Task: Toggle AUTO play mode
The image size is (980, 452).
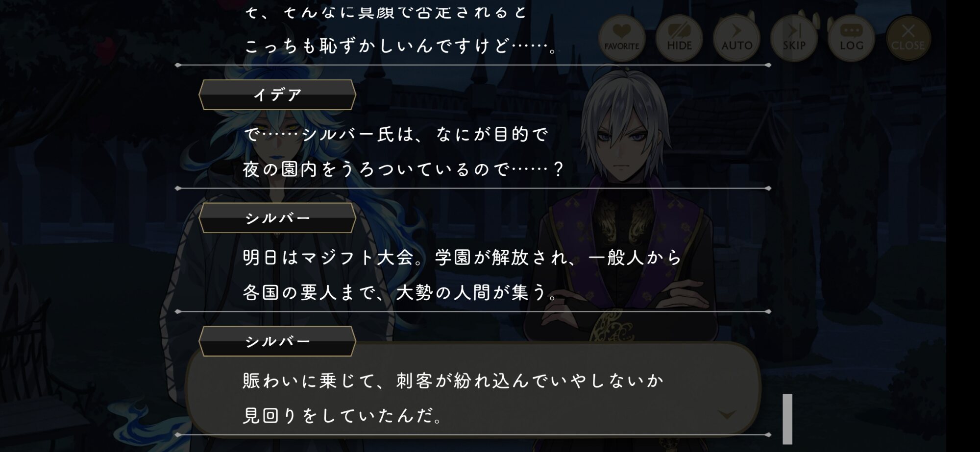Action: pos(736,38)
